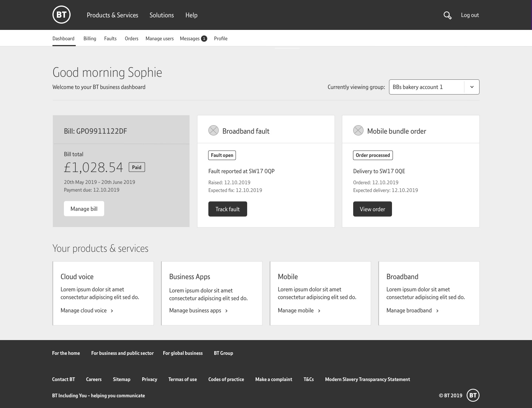The width and height of the screenshot is (532, 408).
Task: Expand the viewing group dropdown arrow
Action: pos(472,87)
